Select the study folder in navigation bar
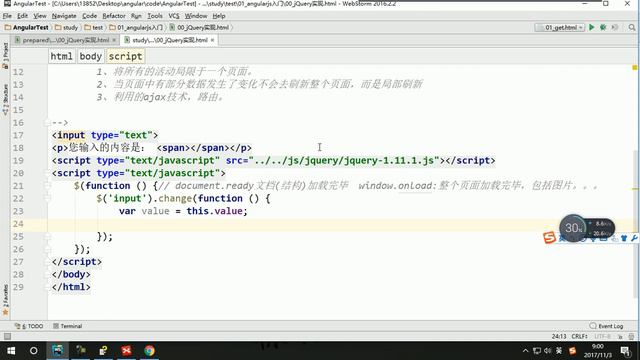This screenshot has width=640, height=360. 67,27
